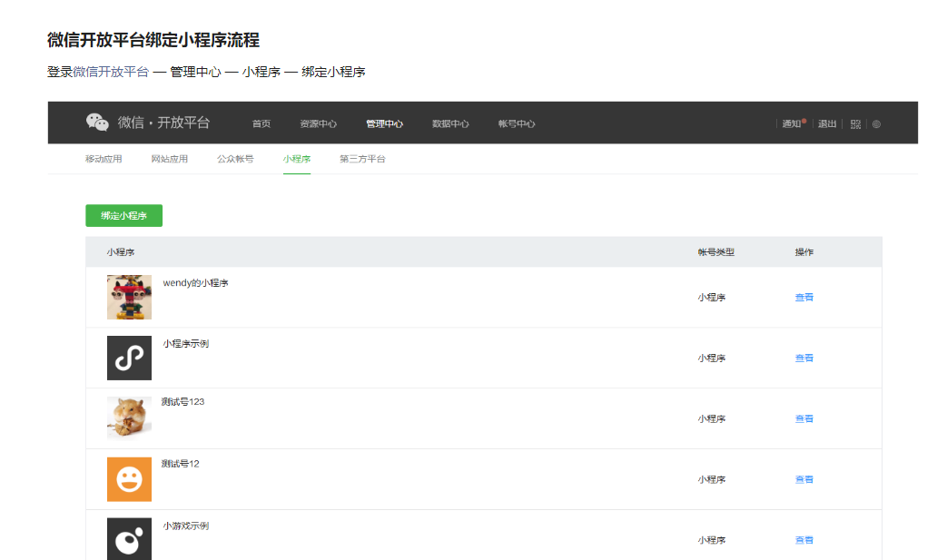The image size is (937, 560).
Task: Open 测试号123 hamster avatar
Action: tap(129, 418)
